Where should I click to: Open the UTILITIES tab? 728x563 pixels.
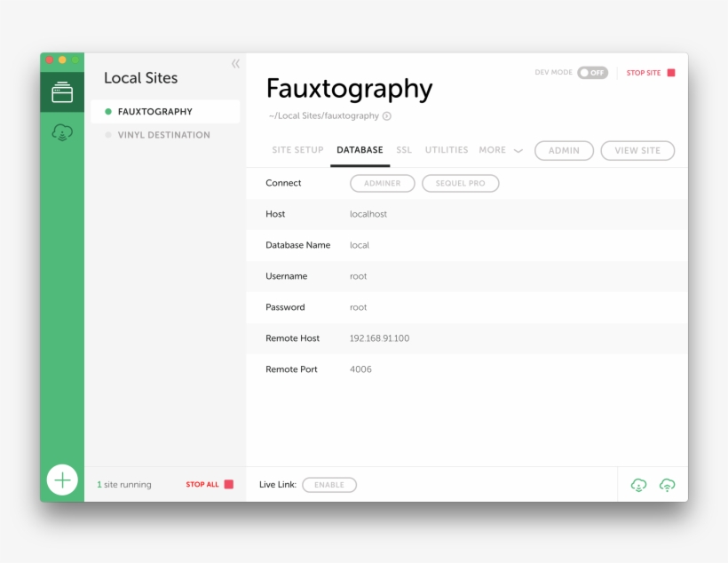(x=447, y=150)
